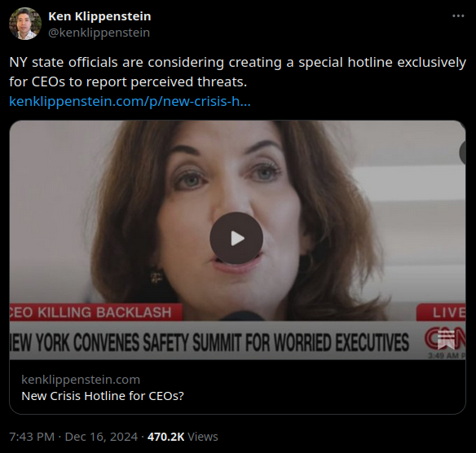The height and width of the screenshot is (453, 476).
Task: Click the Ken Klippenstein display name
Action: click(99, 16)
